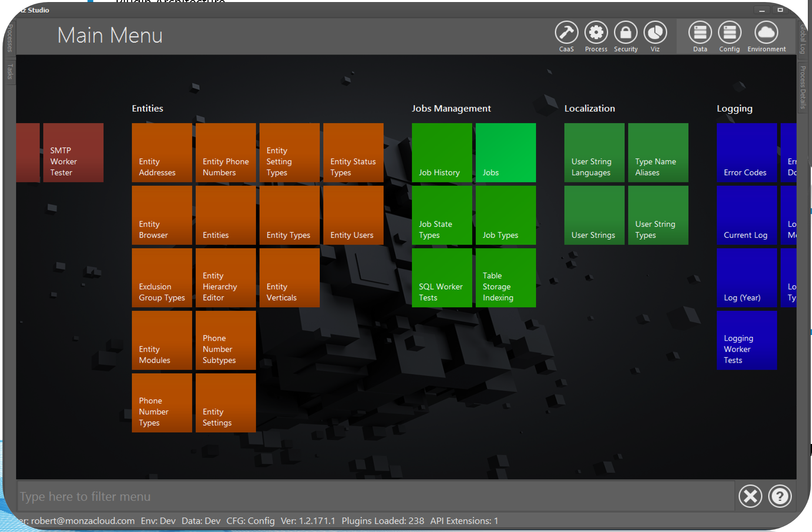Open the Job History tile
The width and height of the screenshot is (812, 532).
[442, 153]
